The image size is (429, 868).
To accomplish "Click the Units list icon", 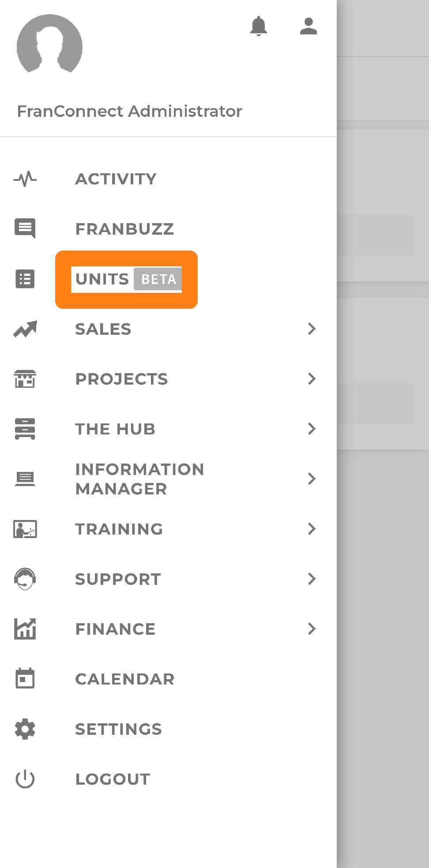I will [x=25, y=279].
